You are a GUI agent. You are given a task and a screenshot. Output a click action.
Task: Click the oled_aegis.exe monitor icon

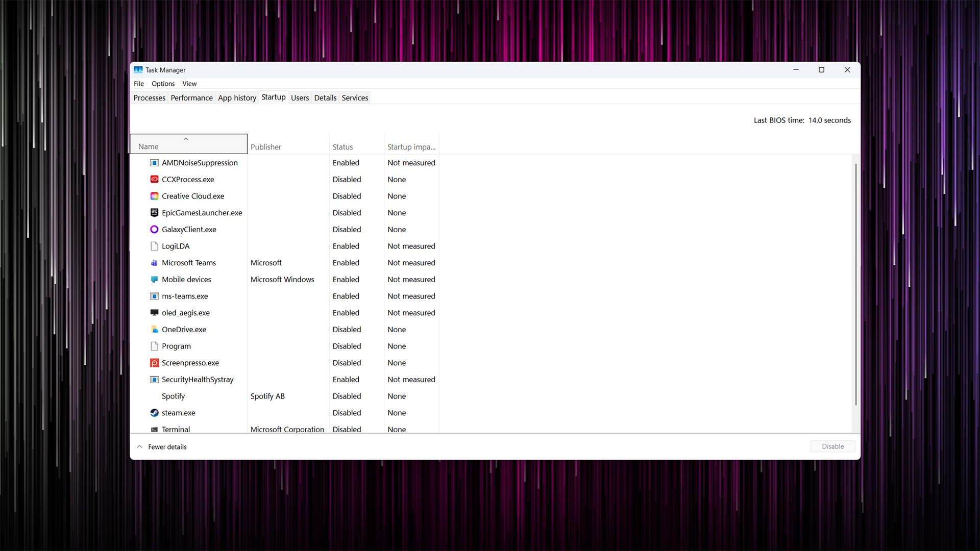tap(154, 313)
